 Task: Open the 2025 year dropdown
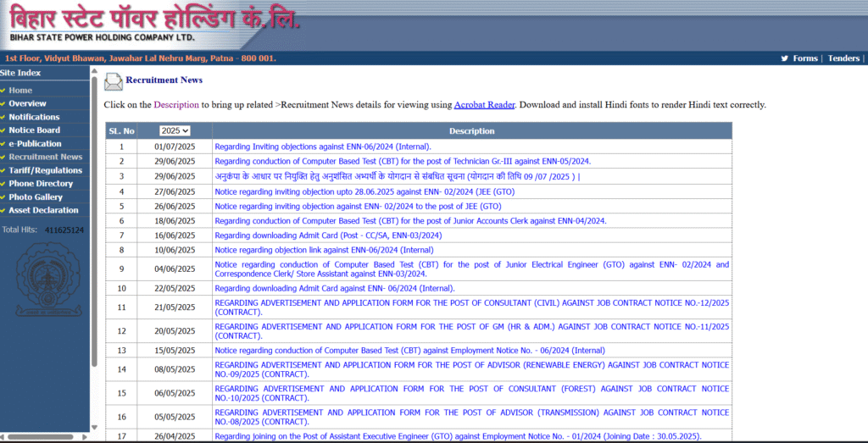(x=175, y=131)
